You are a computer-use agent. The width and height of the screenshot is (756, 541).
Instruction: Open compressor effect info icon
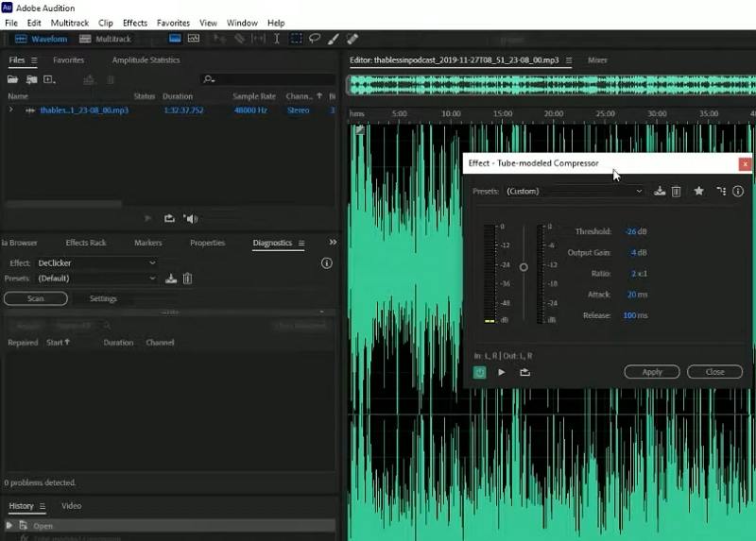pos(738,191)
